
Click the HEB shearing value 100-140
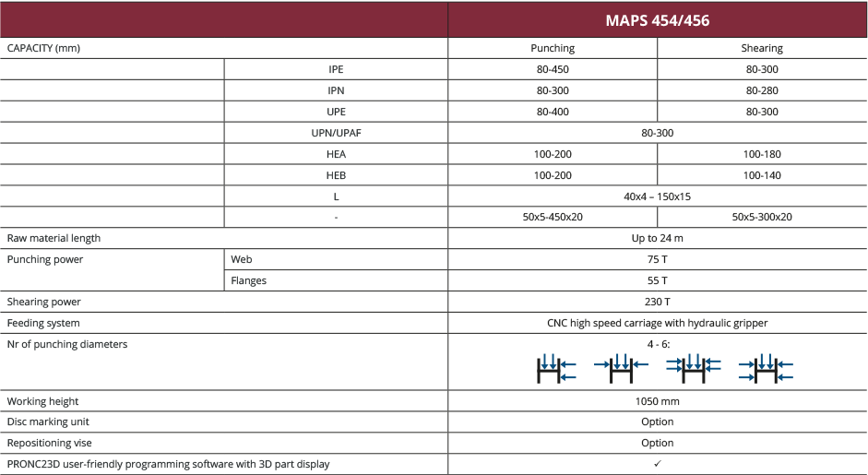(762, 175)
